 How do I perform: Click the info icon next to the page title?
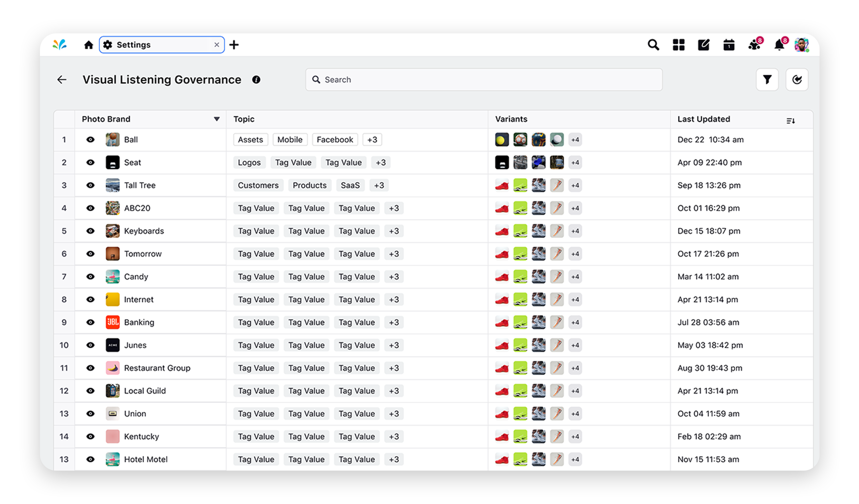(x=256, y=80)
